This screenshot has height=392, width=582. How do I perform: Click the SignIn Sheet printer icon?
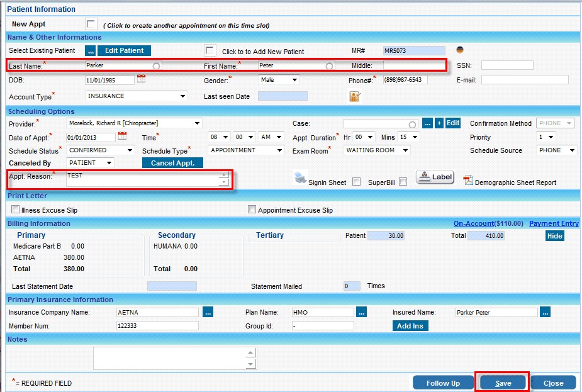pyautogui.click(x=301, y=179)
